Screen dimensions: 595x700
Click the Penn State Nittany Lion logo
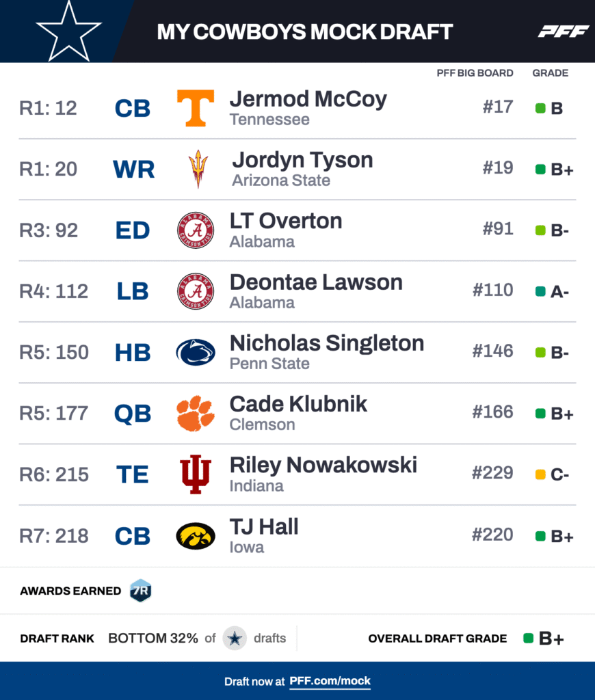(x=196, y=352)
